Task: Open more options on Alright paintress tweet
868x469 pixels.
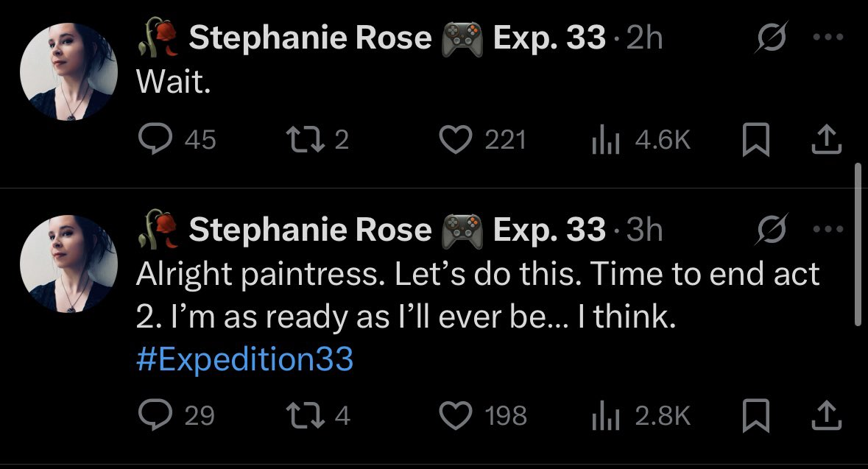Action: click(828, 230)
